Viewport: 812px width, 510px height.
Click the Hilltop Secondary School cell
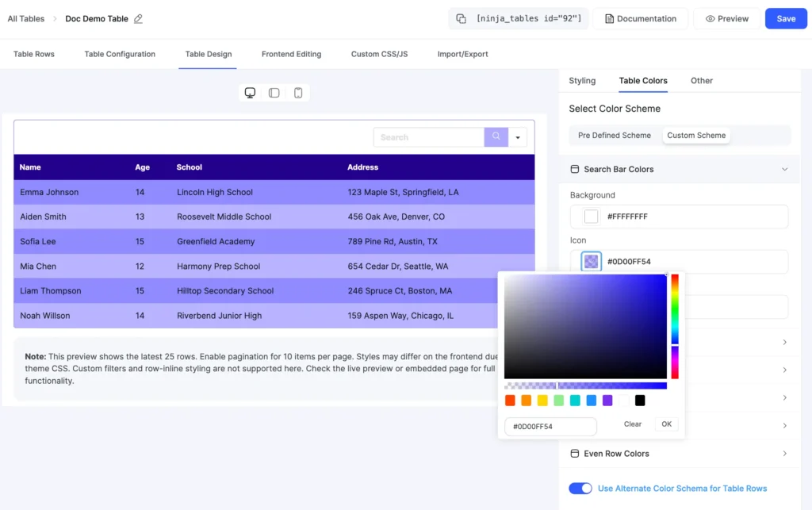click(225, 291)
